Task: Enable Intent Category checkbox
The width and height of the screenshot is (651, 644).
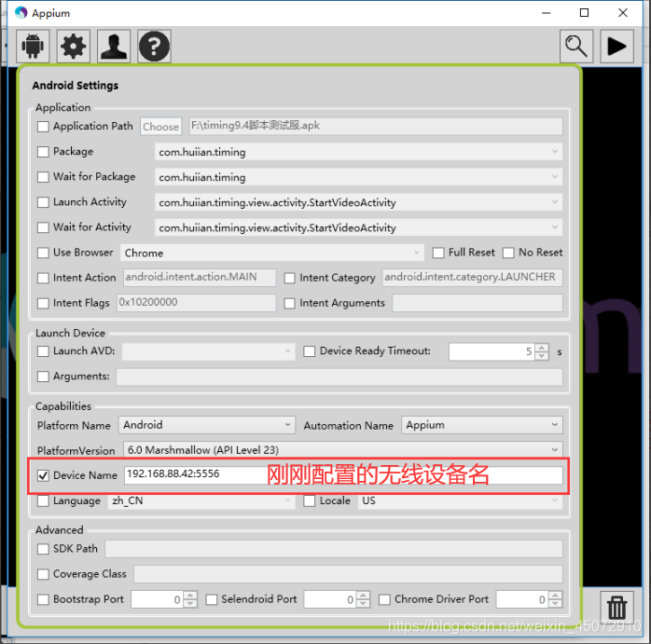Action: (290, 278)
